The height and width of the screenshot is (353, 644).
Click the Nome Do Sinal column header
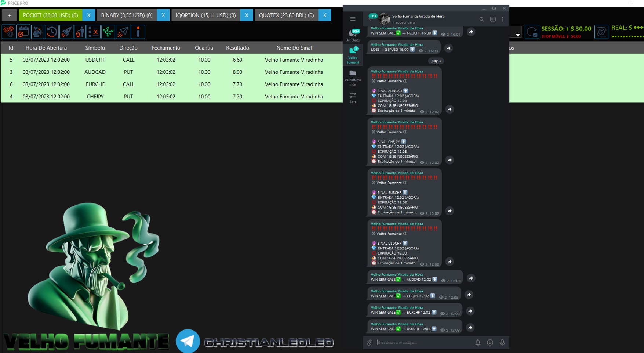294,48
